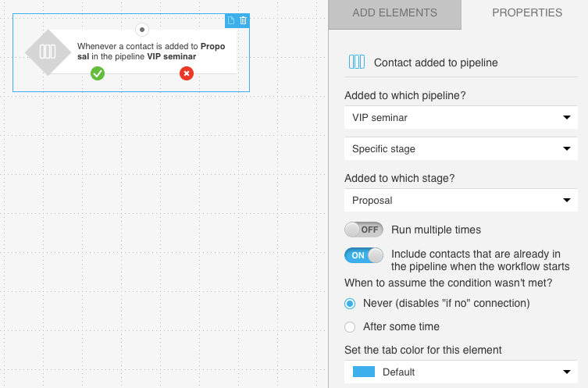This screenshot has height=388, width=588.
Task: Click the 'Whenever a contact is added' block text
Action: 151,52
